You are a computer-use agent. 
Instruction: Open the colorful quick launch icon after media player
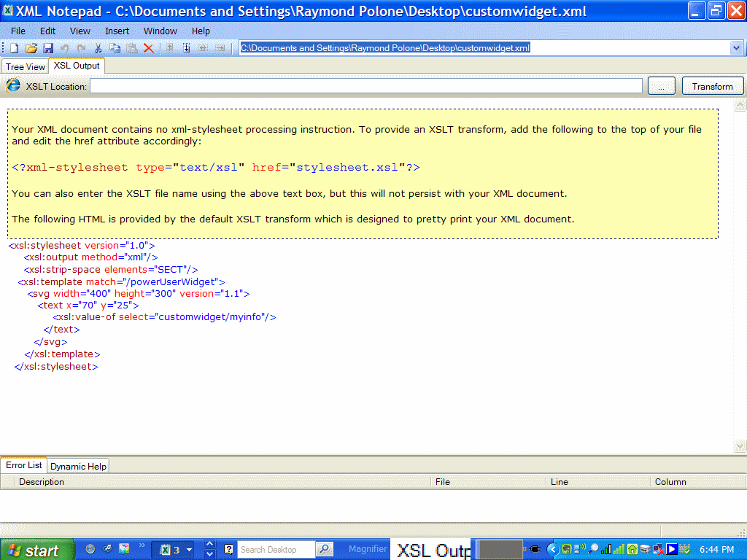pos(124,549)
